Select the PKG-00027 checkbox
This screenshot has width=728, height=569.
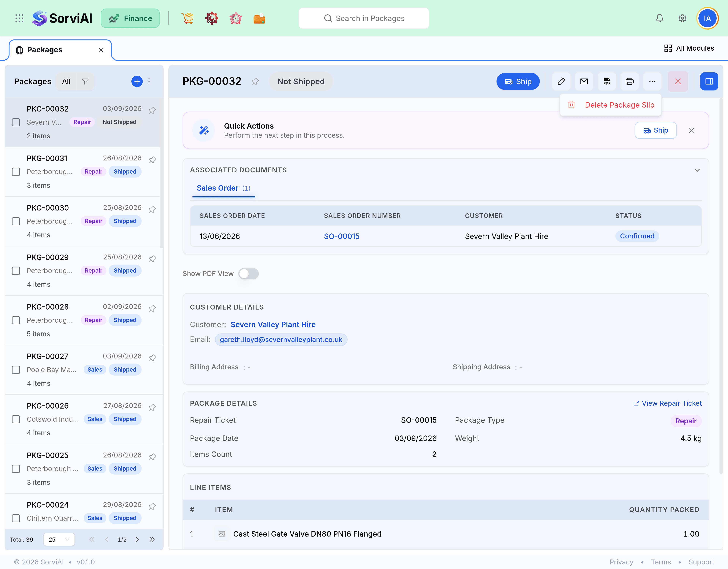coord(16,370)
